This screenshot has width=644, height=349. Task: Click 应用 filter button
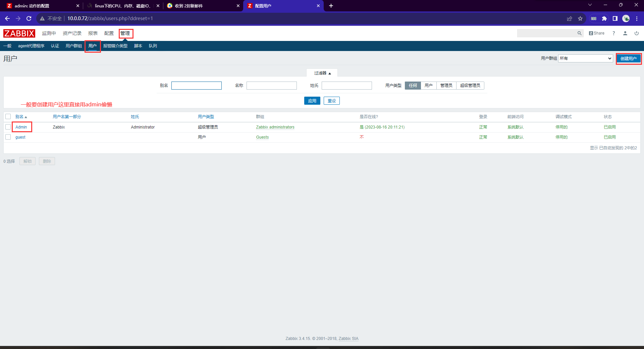point(312,101)
